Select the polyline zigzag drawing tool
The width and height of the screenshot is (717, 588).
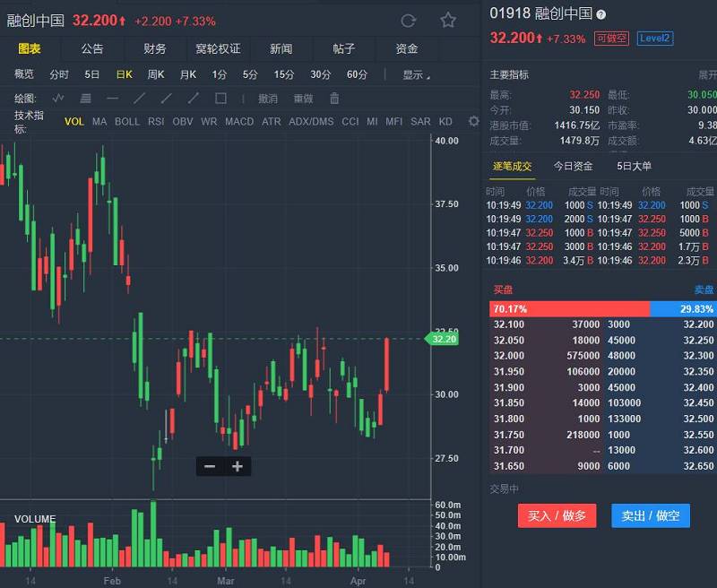coord(58,99)
